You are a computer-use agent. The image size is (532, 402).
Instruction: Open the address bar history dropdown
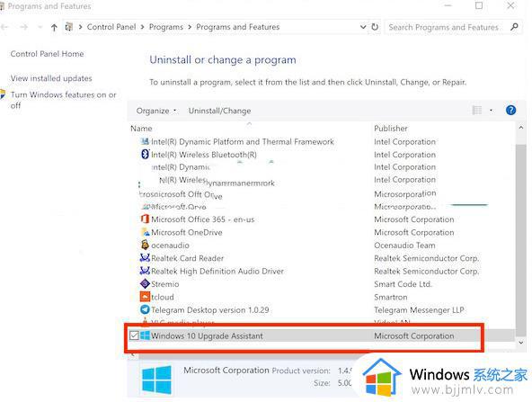tap(363, 27)
